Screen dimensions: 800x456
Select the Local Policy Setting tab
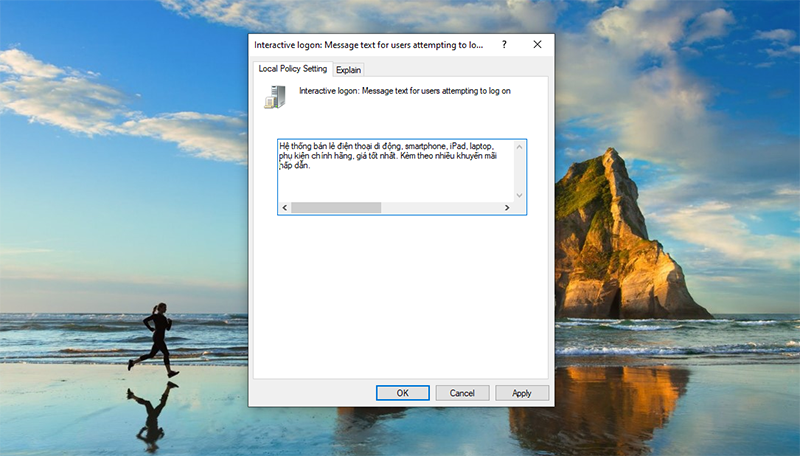(292, 69)
